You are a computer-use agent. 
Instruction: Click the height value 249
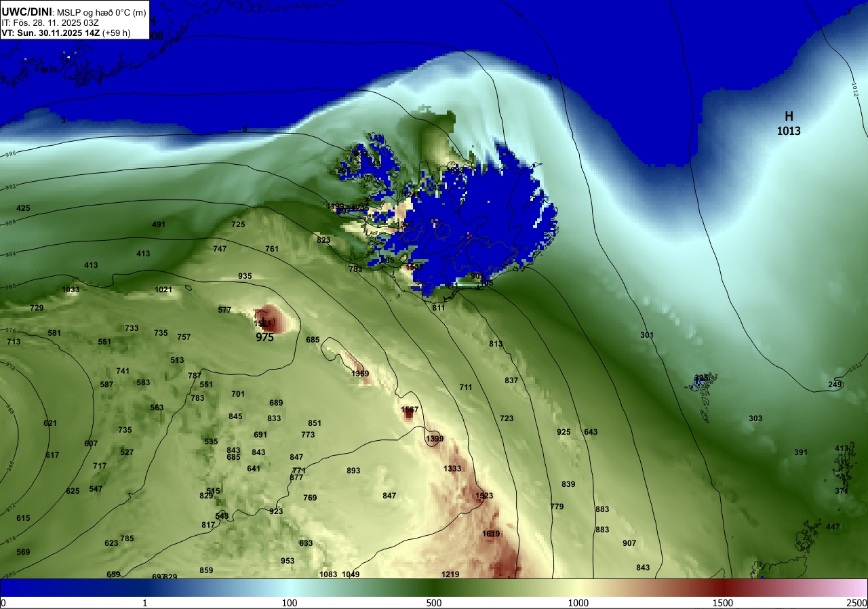(x=835, y=385)
